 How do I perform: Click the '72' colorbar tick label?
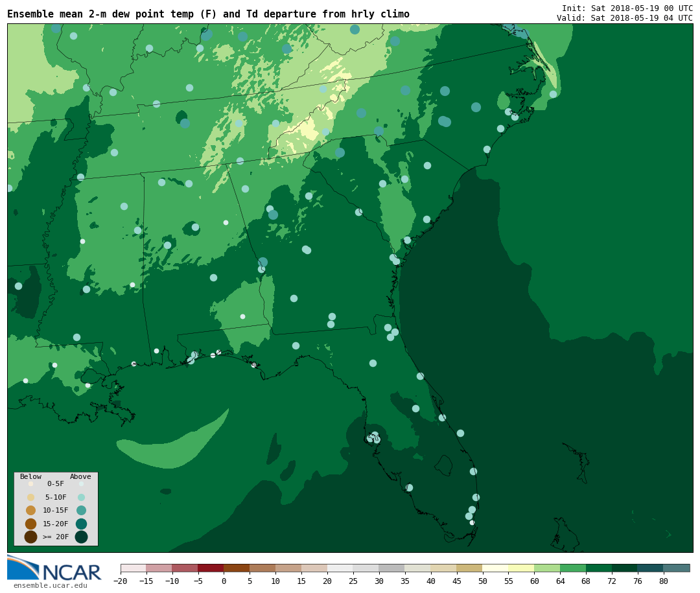tap(612, 581)
